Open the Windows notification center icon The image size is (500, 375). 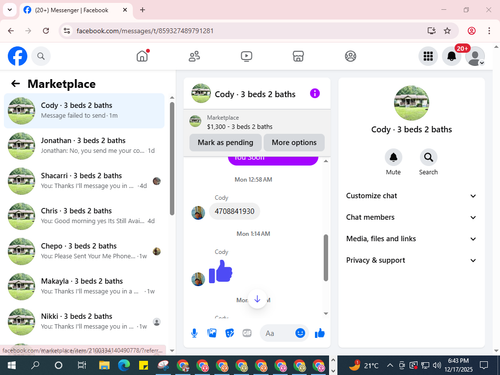point(484,365)
